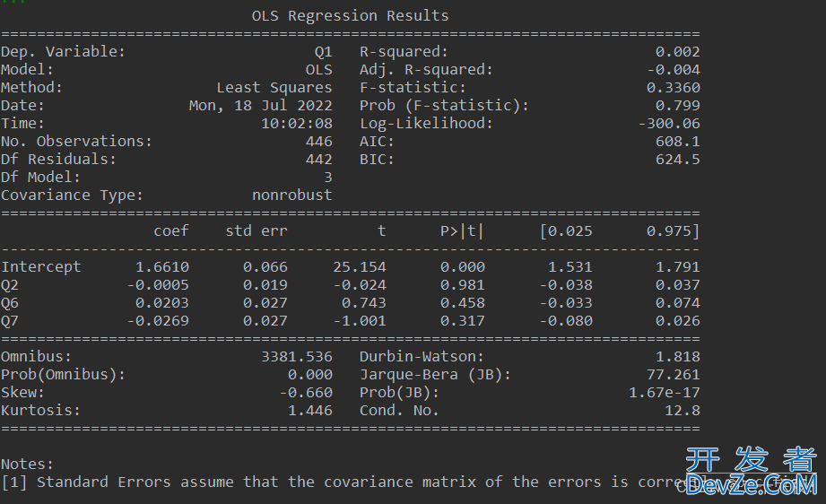Click the No. Observations value 446
The width and height of the screenshot is (826, 504).
tap(318, 141)
